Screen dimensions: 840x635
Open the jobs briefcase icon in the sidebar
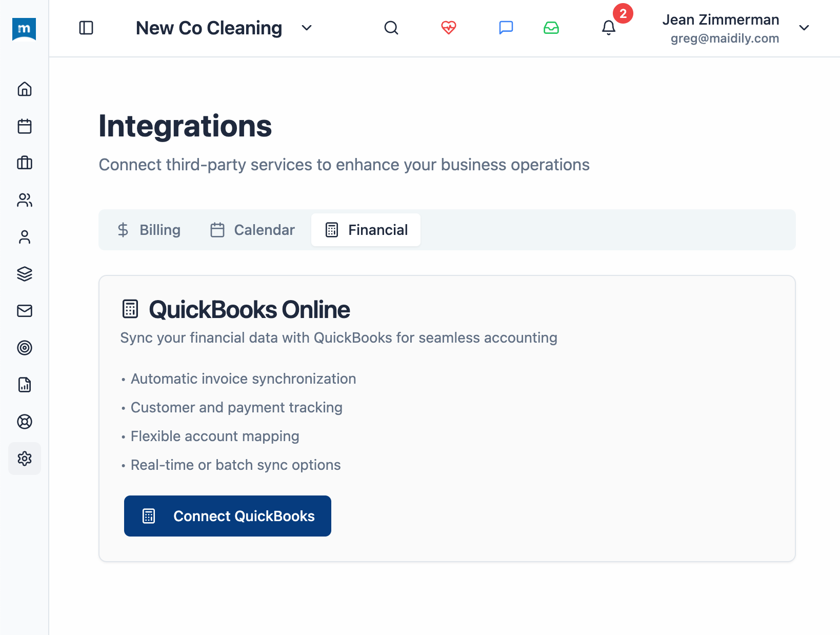[x=24, y=163]
